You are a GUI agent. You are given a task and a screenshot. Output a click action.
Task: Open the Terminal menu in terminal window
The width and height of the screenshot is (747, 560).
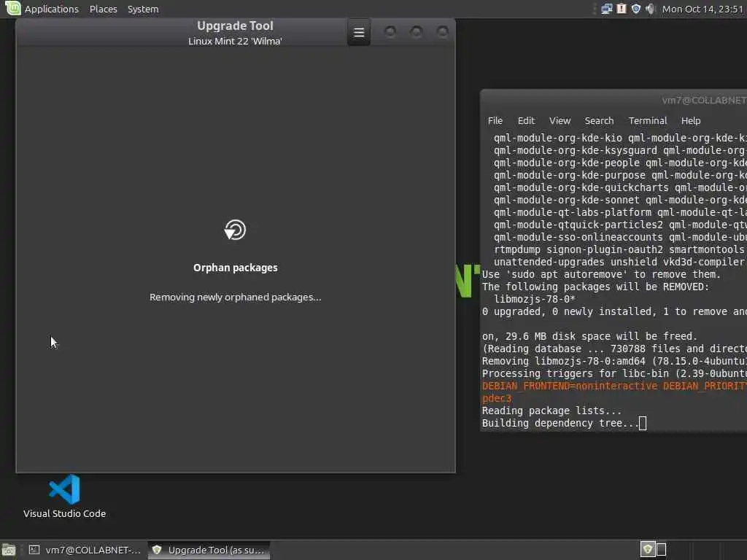coord(648,120)
